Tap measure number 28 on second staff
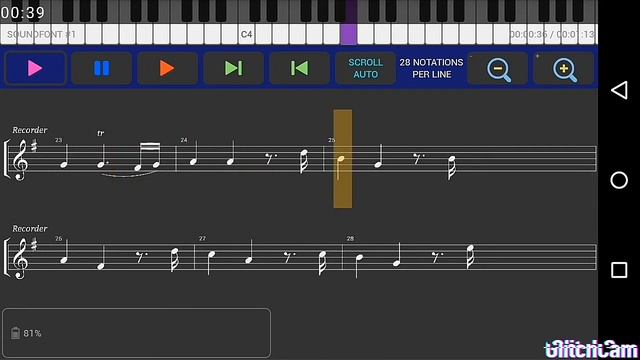Viewport: 640px width, 360px height. [350, 238]
